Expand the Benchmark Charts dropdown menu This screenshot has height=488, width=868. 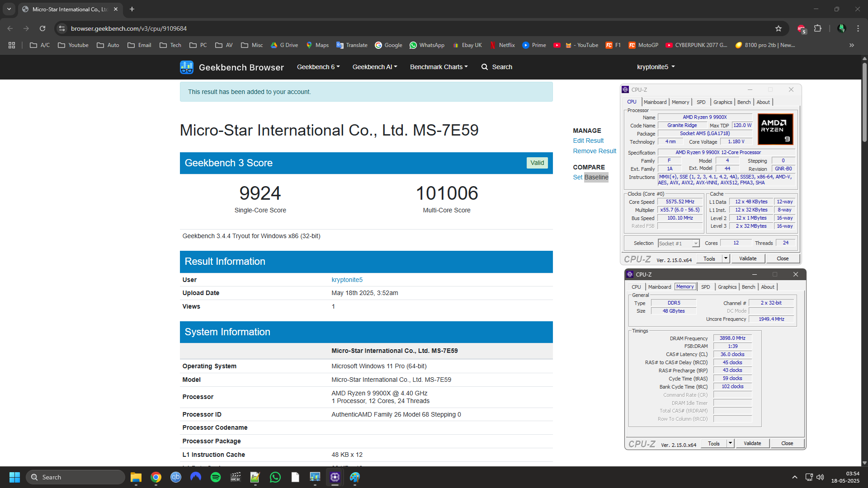tap(439, 67)
